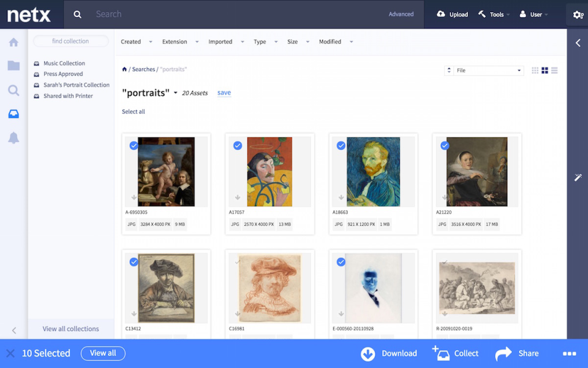The width and height of the screenshot is (588, 368).
Task: Click the netx logo
Action: coord(29,15)
